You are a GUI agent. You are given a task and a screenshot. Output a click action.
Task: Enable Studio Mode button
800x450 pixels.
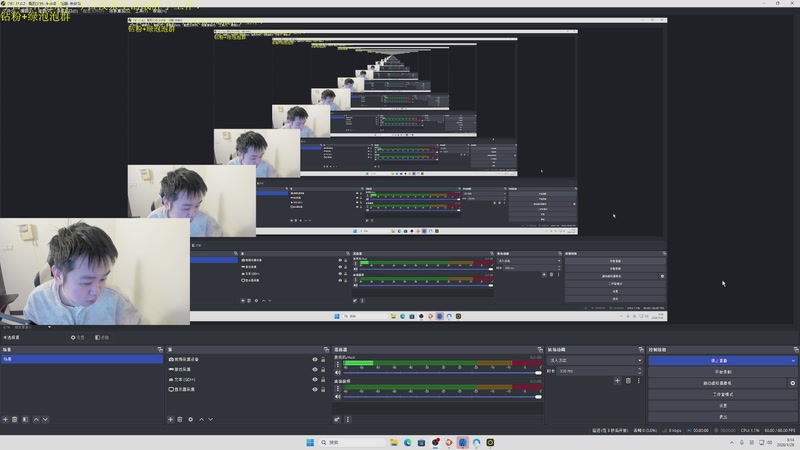pyautogui.click(x=723, y=394)
